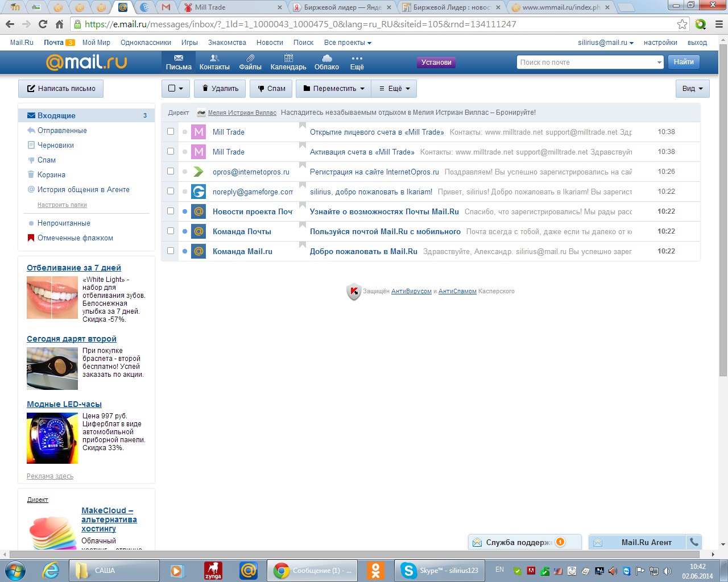Open Настроить папки link
The image size is (728, 582).
tap(62, 205)
